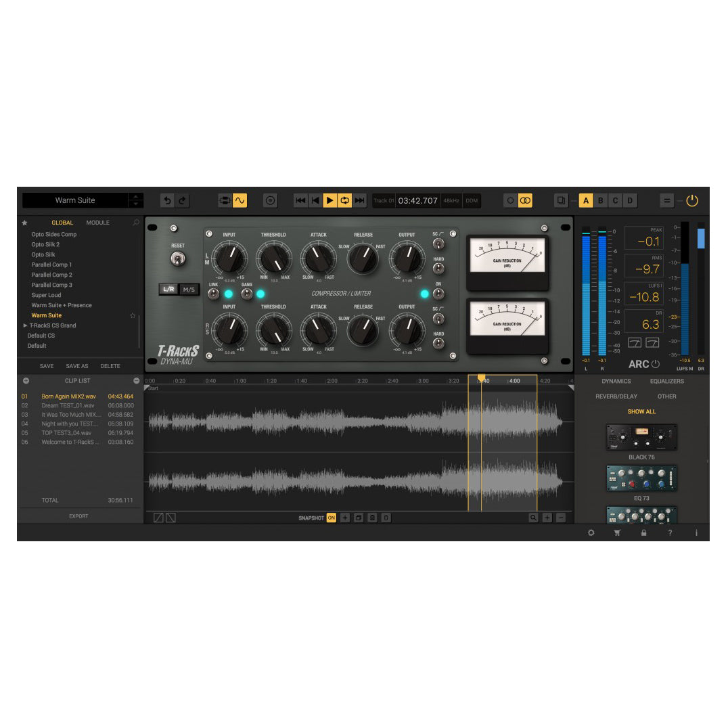
Task: Show favorite presets star filter
Action: [x=24, y=223]
